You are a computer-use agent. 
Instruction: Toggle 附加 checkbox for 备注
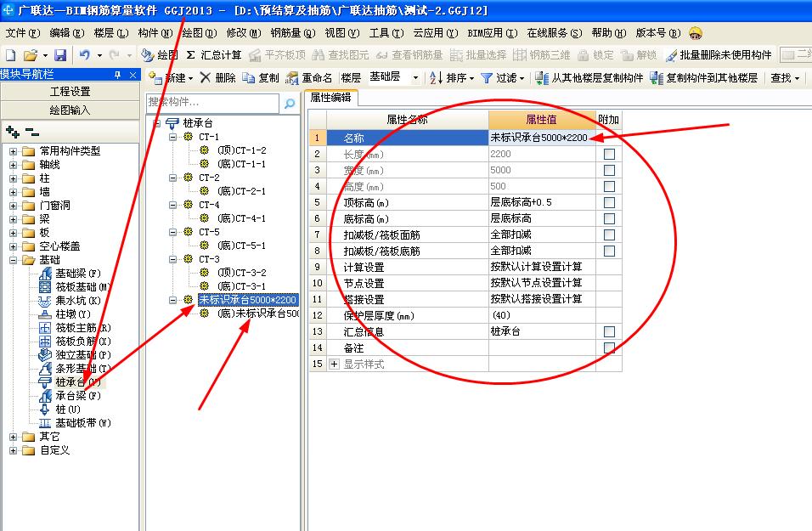610,347
